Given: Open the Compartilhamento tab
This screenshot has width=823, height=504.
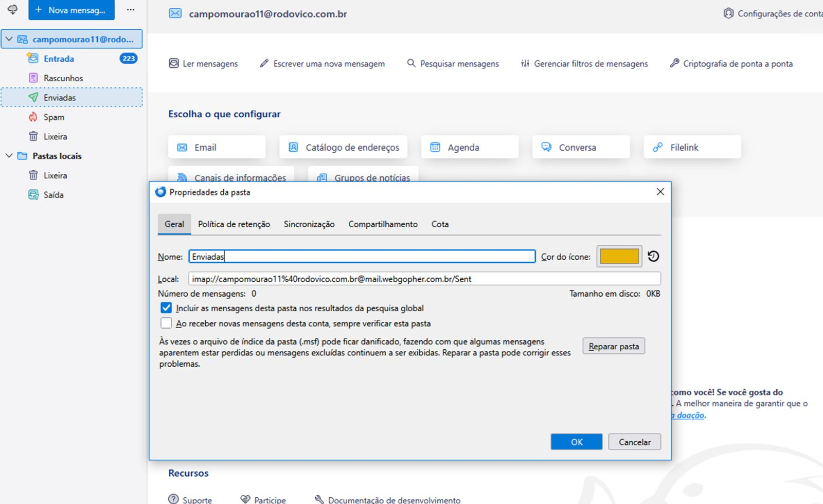Looking at the screenshot, I should coord(383,224).
